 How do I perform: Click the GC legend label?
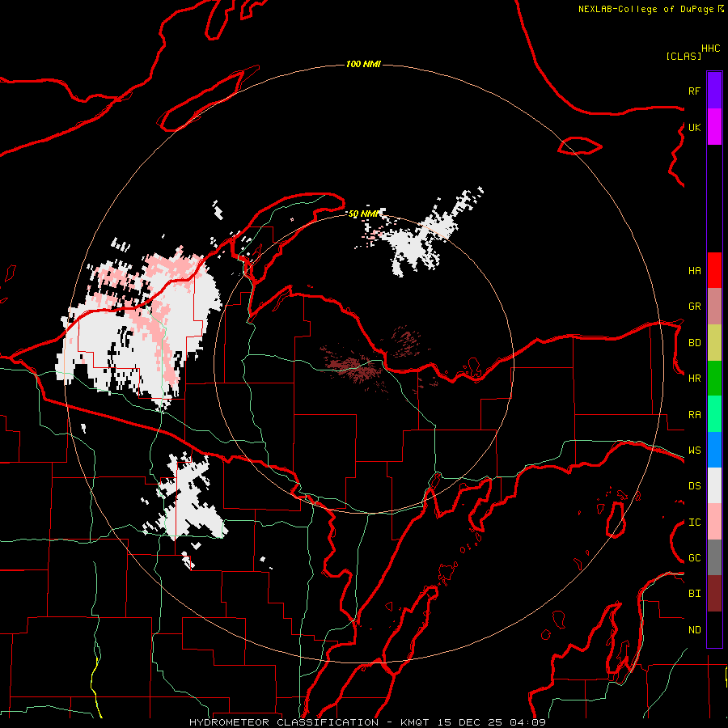pyautogui.click(x=694, y=557)
